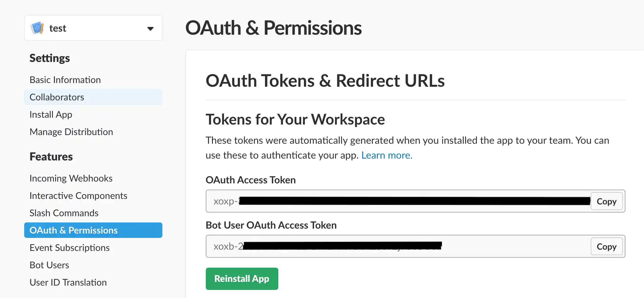Open Basic Information settings

click(x=65, y=80)
